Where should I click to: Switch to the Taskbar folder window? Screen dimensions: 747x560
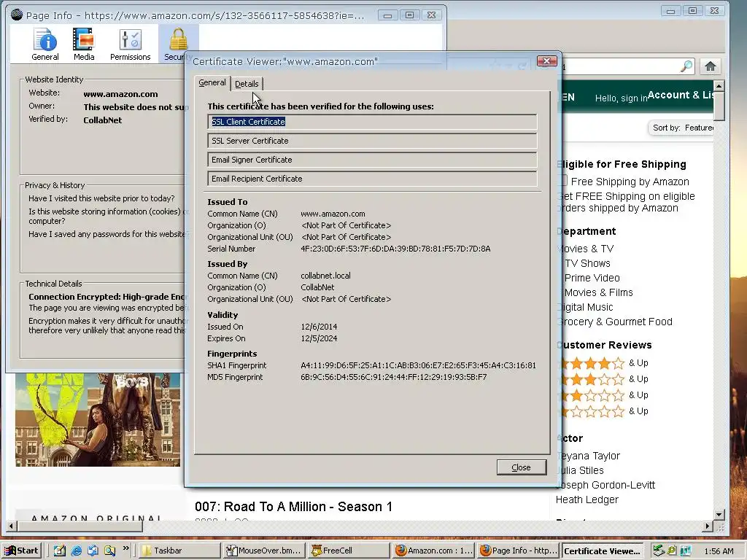179,551
